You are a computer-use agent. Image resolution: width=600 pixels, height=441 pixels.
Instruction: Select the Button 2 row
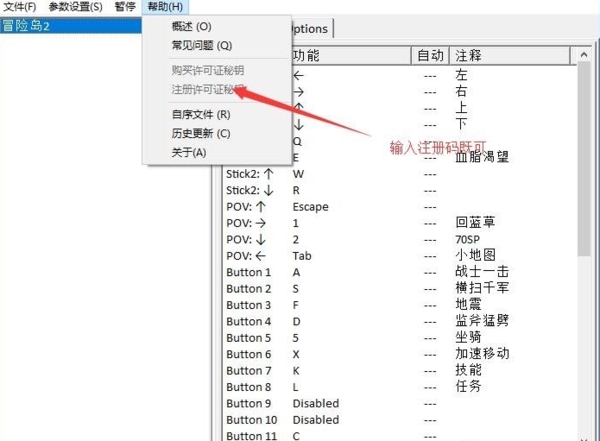click(x=400, y=289)
